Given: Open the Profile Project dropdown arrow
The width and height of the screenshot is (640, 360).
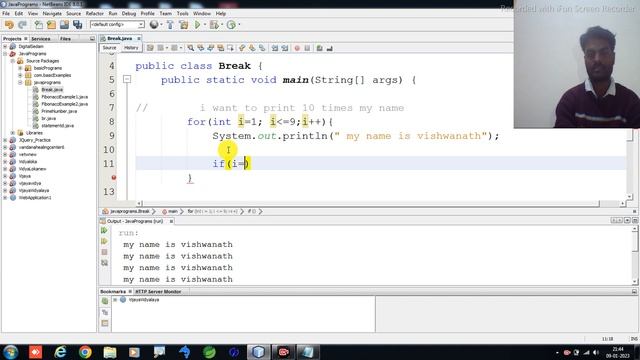Looking at the screenshot, I should pyautogui.click(x=239, y=24).
